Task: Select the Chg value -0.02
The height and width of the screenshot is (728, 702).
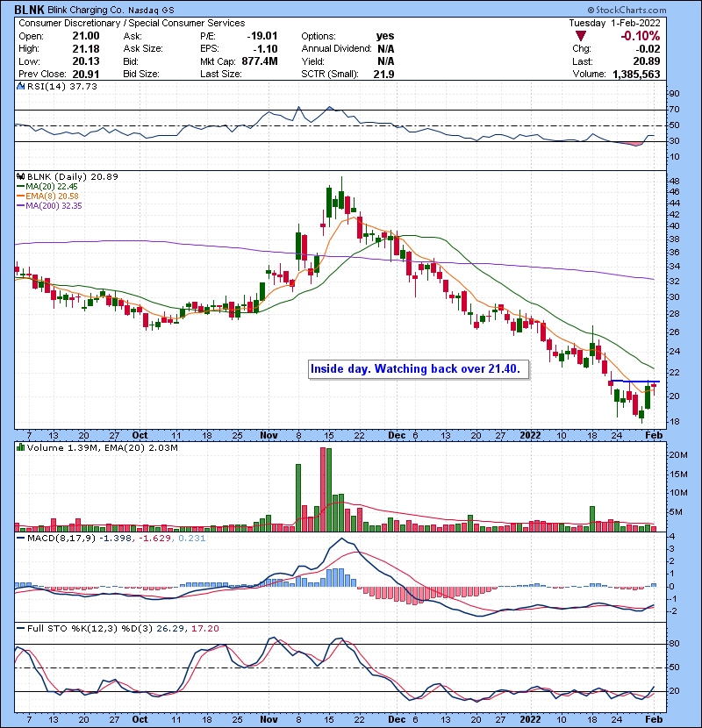Action: pyautogui.click(x=648, y=48)
